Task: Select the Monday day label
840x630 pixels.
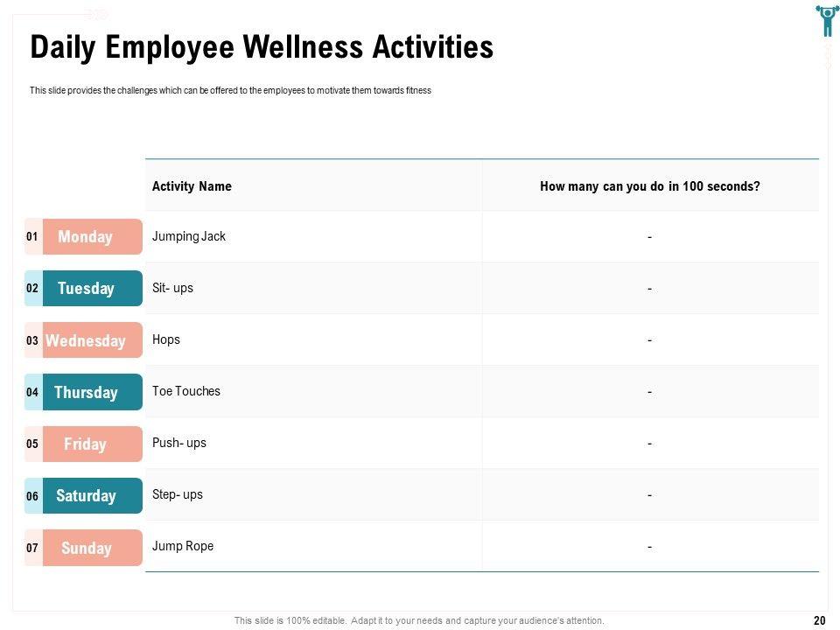Action: (x=86, y=237)
